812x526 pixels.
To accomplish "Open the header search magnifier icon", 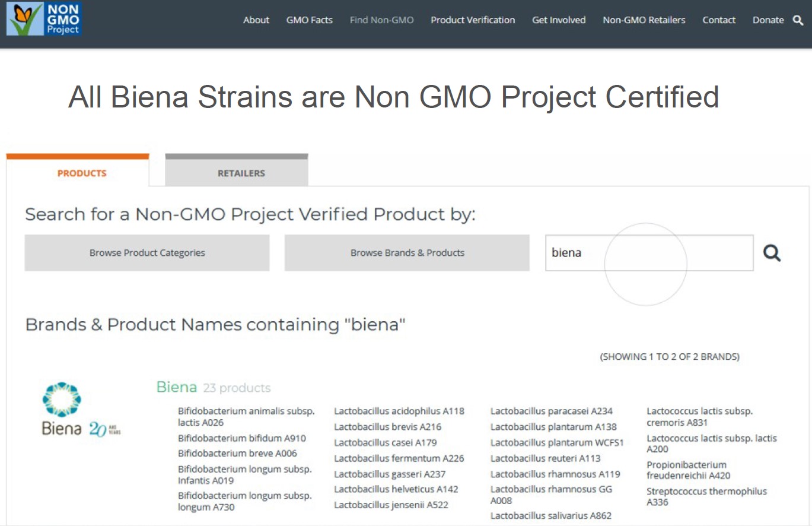I will 798,20.
